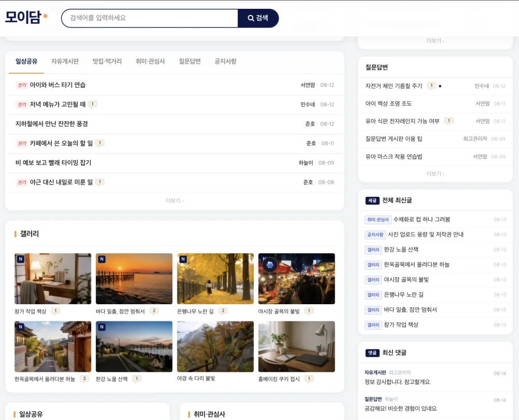Open post 비 예보 보고 빨래 타이밍 잡기
The image size is (519, 420).
pos(53,163)
